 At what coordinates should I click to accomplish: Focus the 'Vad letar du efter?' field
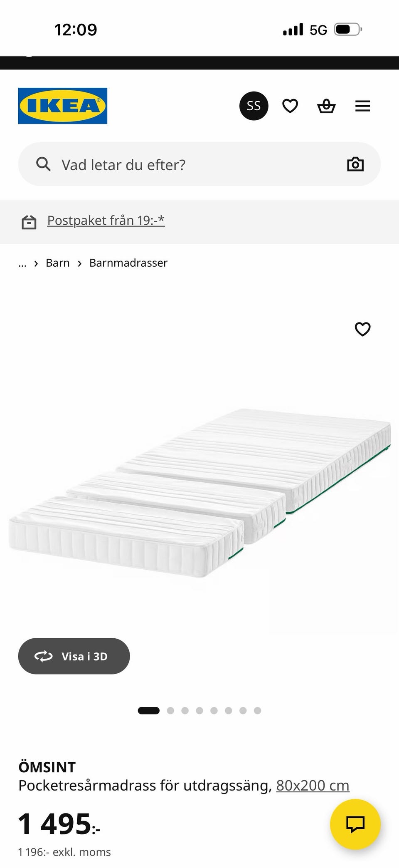(x=199, y=164)
